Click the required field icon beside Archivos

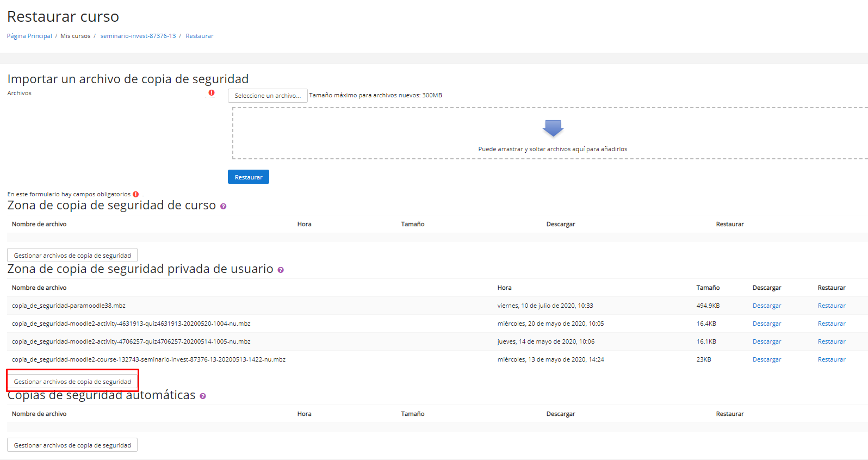(x=212, y=93)
